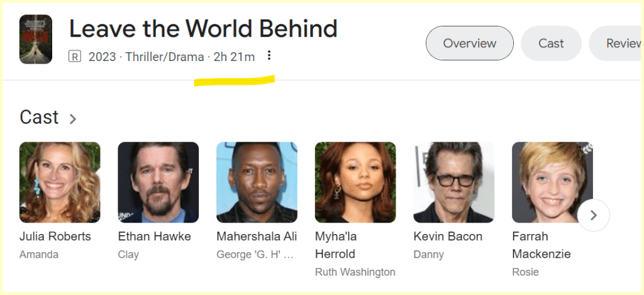Open Kevin Bacon's photo
Image resolution: width=644 pixels, height=295 pixels.
453,182
